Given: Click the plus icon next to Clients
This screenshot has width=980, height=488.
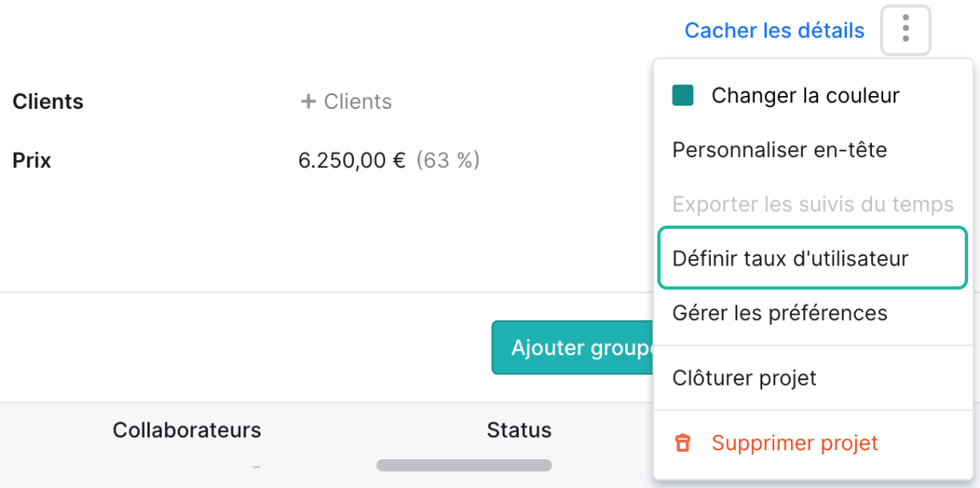Looking at the screenshot, I should 307,102.
